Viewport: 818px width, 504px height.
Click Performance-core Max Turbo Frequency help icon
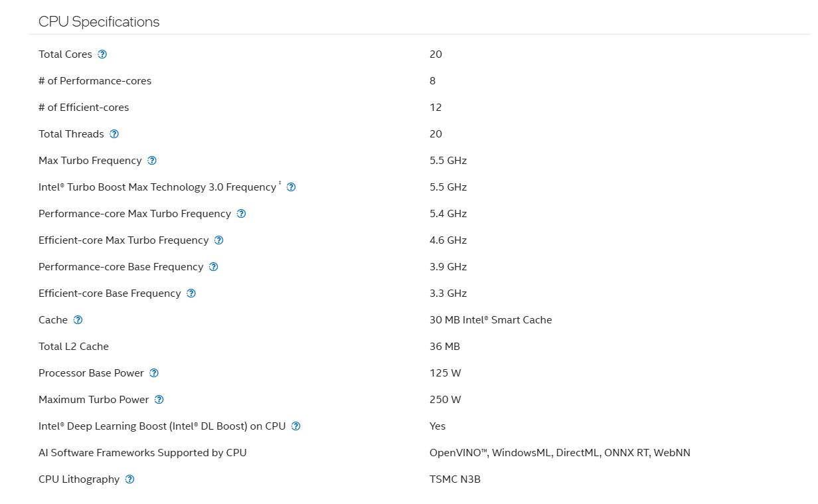pyautogui.click(x=242, y=214)
